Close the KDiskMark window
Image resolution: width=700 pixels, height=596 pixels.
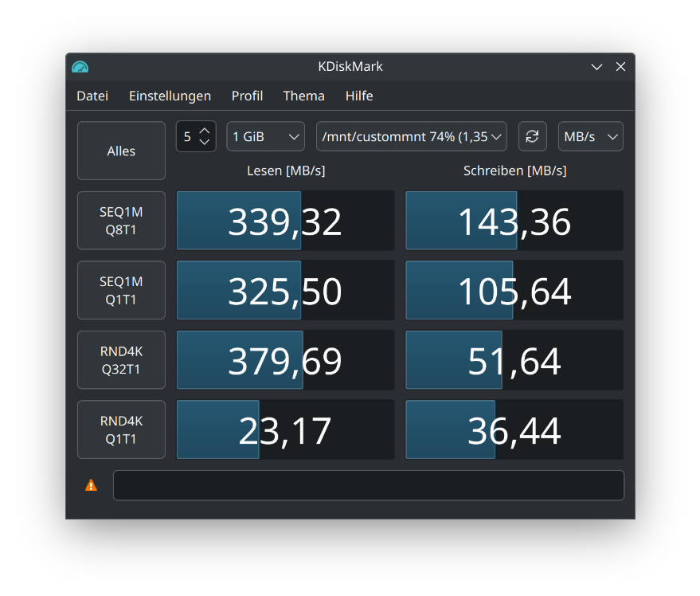[620, 67]
